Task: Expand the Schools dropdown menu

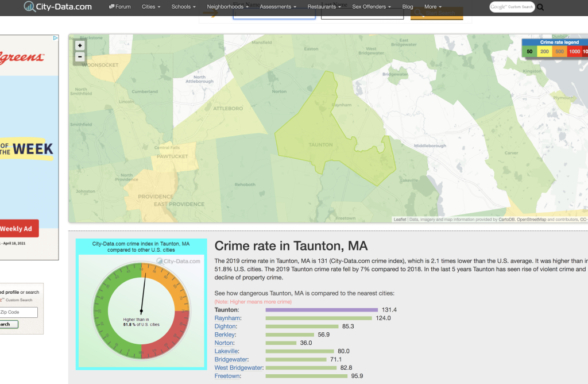Action: (x=183, y=7)
